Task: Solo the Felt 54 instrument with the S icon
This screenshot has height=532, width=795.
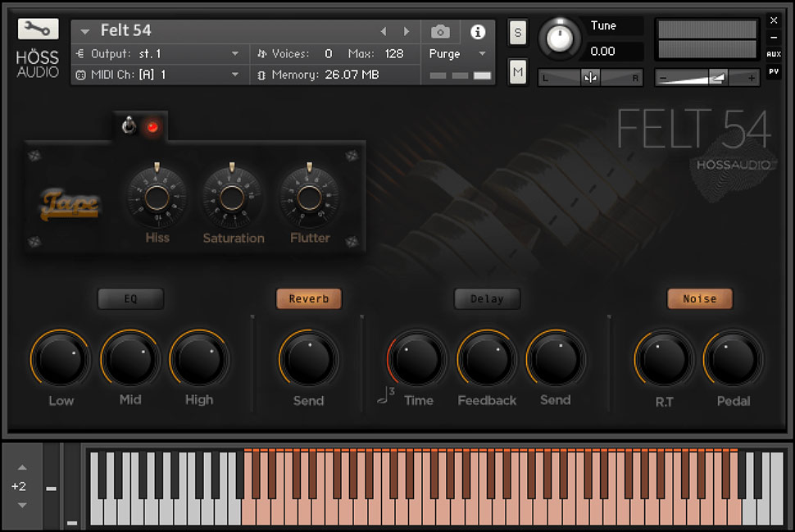Action: click(517, 31)
